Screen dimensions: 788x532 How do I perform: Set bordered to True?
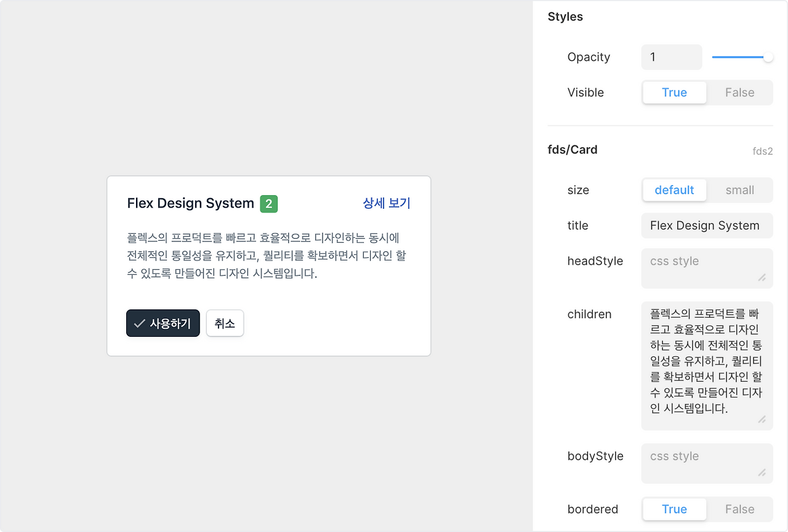coord(674,509)
